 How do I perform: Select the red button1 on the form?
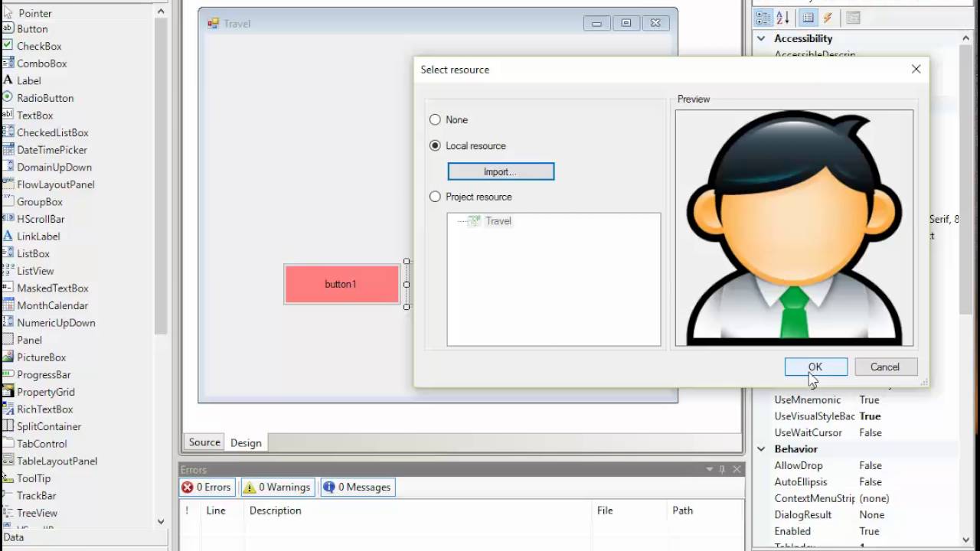pos(341,284)
